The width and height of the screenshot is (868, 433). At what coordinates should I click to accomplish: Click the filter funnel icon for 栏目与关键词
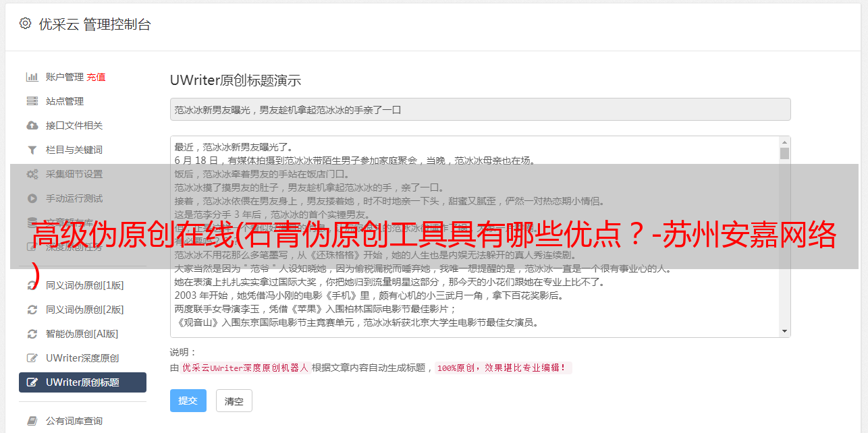click(x=32, y=150)
